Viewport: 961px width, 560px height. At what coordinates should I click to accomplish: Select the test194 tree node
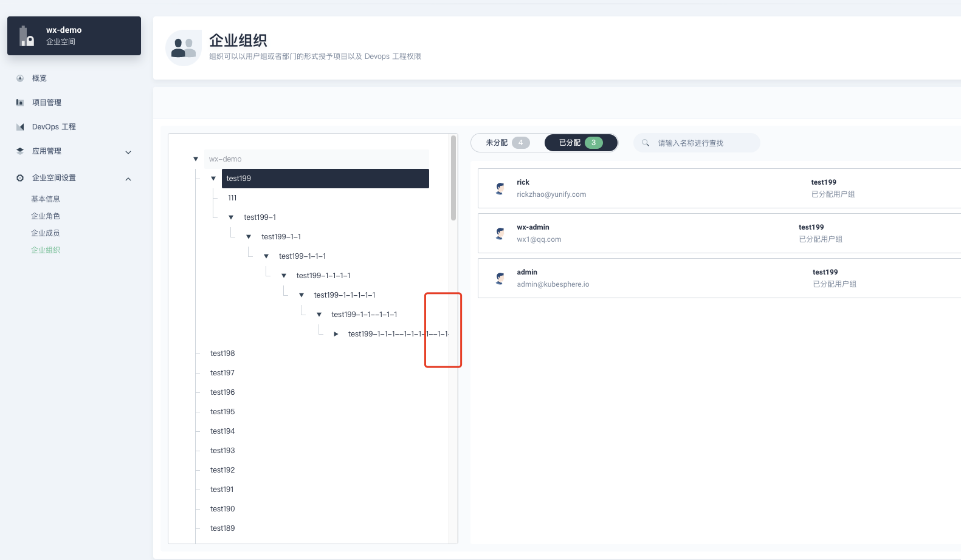click(x=222, y=431)
